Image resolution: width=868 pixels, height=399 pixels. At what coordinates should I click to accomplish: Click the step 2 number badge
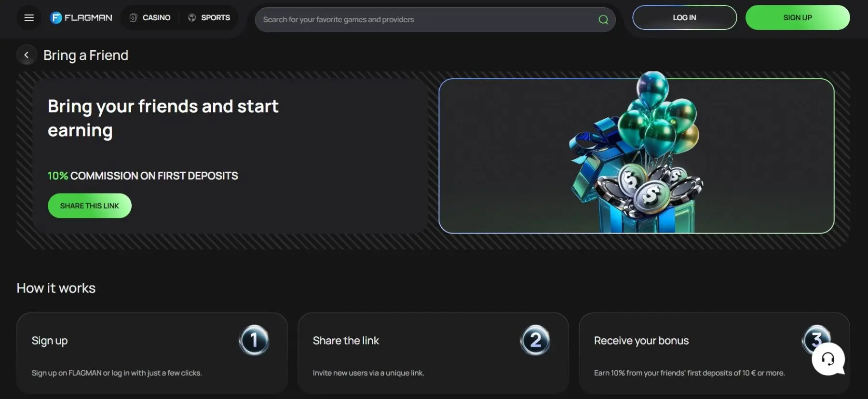click(x=535, y=340)
